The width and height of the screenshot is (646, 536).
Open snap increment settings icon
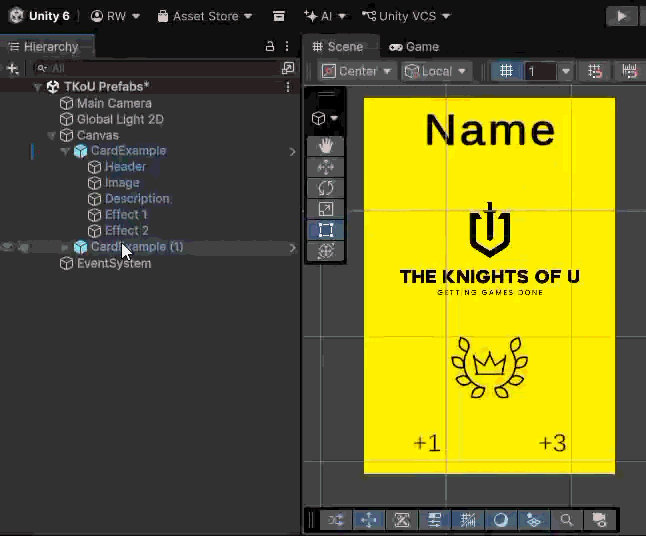[630, 71]
